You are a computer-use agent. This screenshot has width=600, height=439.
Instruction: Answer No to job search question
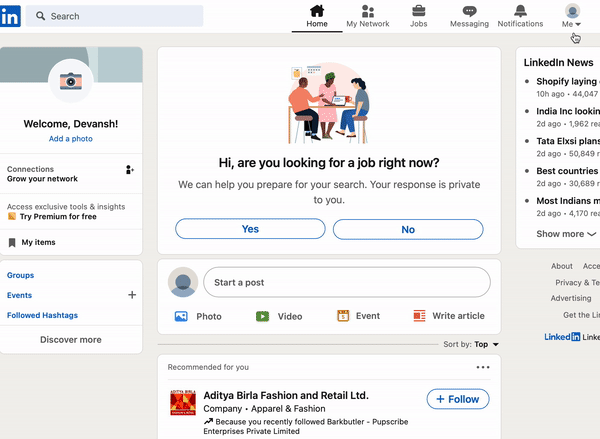[408, 229]
